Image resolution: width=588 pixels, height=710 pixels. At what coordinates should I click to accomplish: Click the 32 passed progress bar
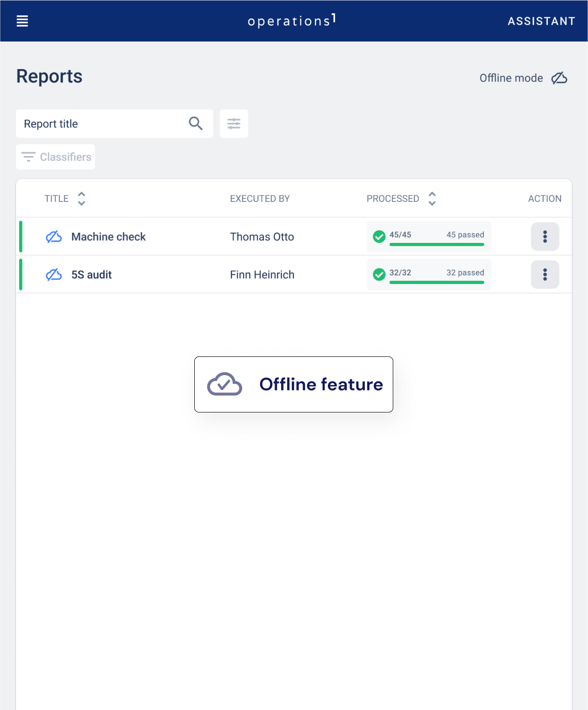[437, 282]
